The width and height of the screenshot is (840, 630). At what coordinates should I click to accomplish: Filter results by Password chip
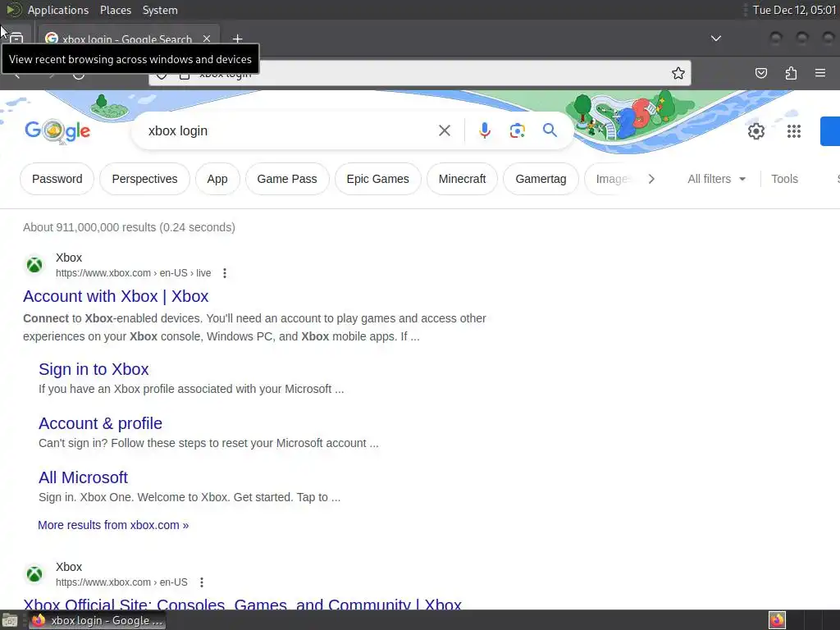[57, 179]
